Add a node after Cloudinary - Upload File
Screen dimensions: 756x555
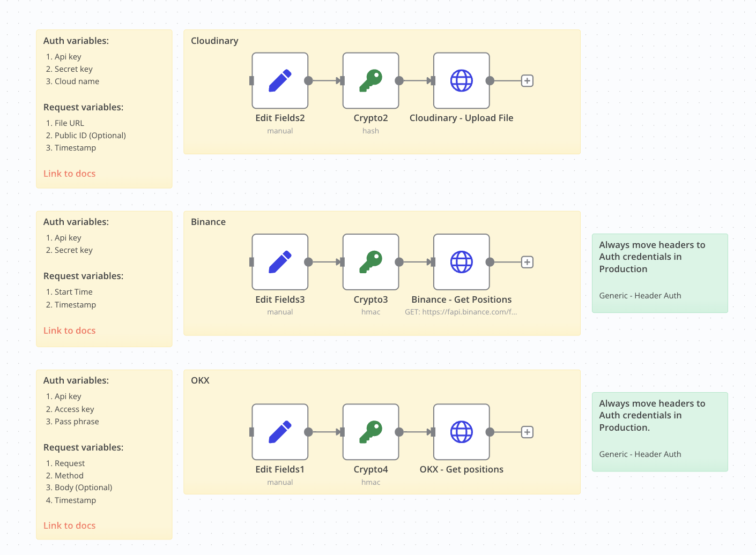click(x=527, y=80)
